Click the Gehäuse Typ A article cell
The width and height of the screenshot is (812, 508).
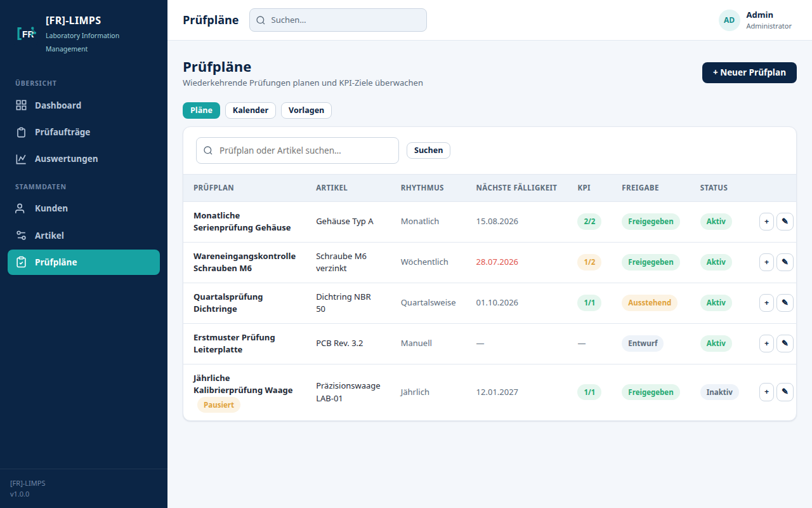[344, 222]
